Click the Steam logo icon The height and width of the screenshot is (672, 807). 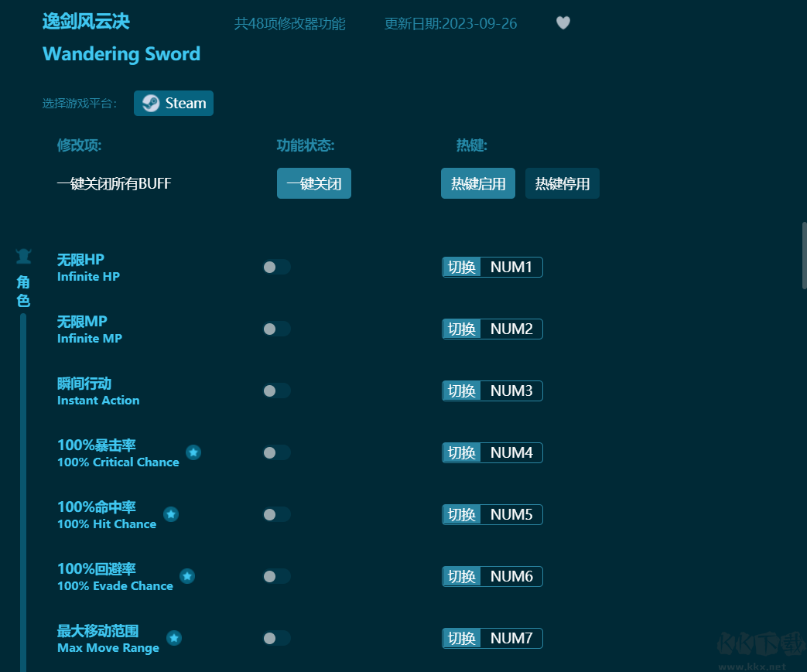click(x=151, y=104)
